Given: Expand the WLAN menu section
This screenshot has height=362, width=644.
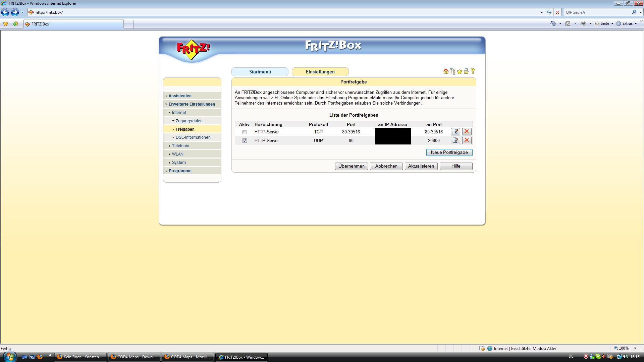Looking at the screenshot, I should point(177,154).
